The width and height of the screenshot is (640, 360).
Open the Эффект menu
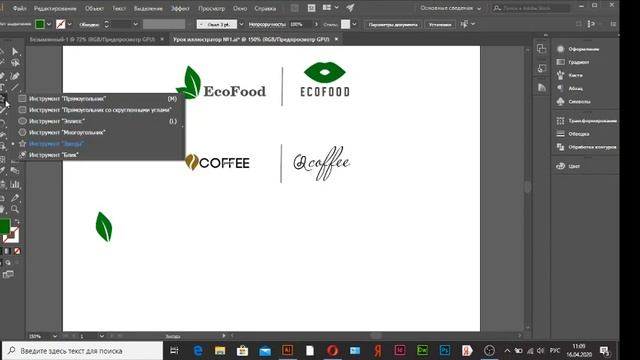(x=180, y=8)
